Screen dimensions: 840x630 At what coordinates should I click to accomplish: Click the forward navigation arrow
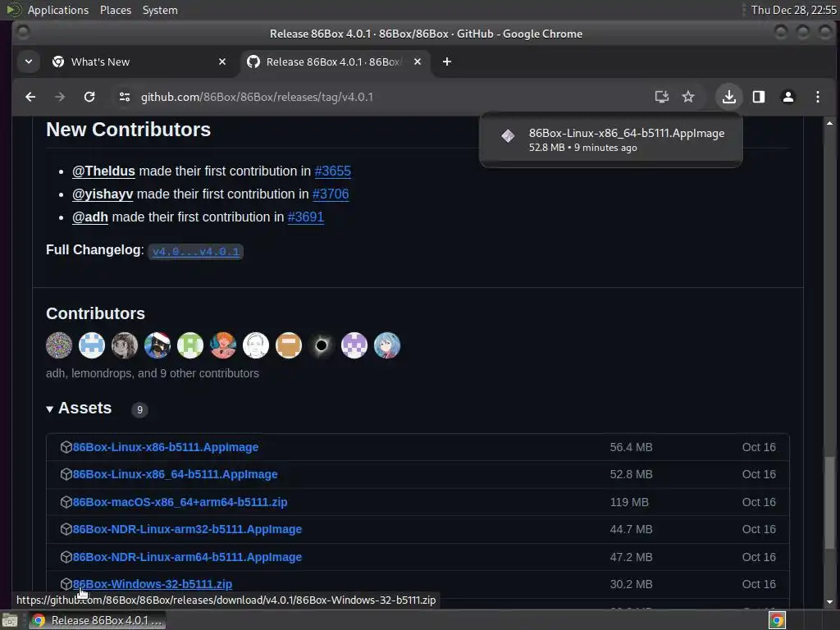[60, 97]
